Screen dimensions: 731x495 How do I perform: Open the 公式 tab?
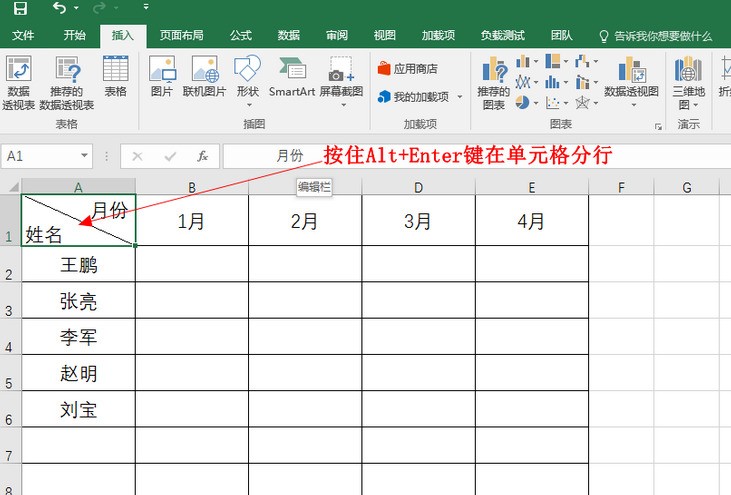[241, 35]
